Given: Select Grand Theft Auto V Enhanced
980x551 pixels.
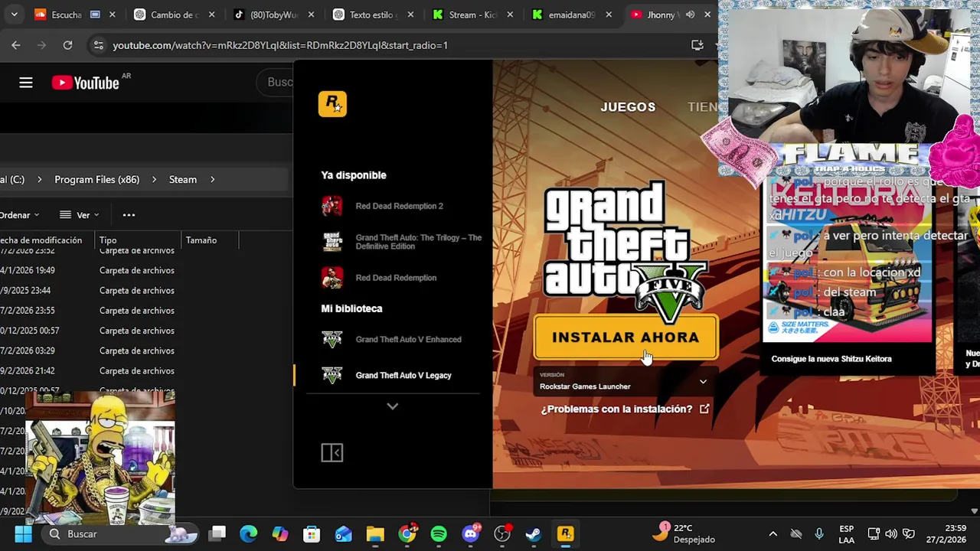Looking at the screenshot, I should tap(392, 339).
